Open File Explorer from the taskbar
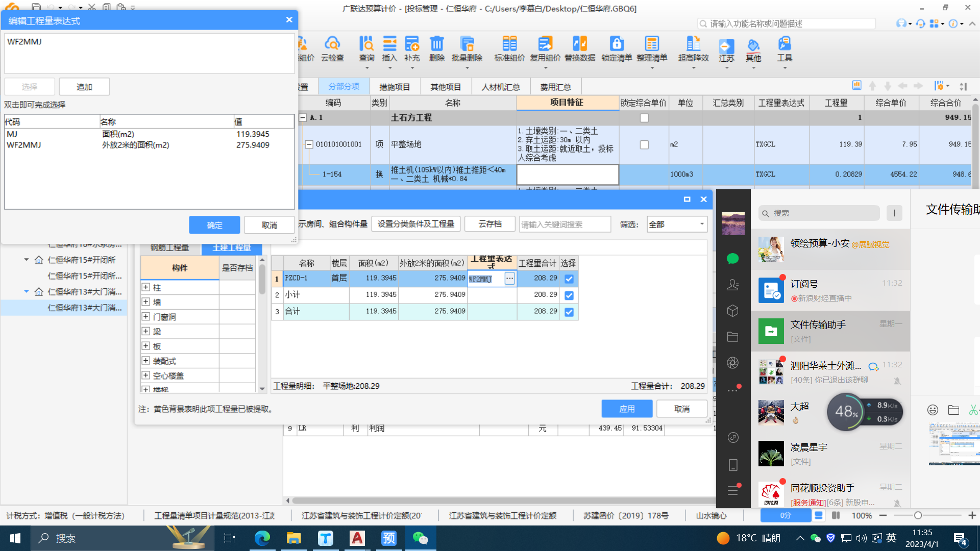Image resolution: width=980 pixels, height=551 pixels. 293,538
